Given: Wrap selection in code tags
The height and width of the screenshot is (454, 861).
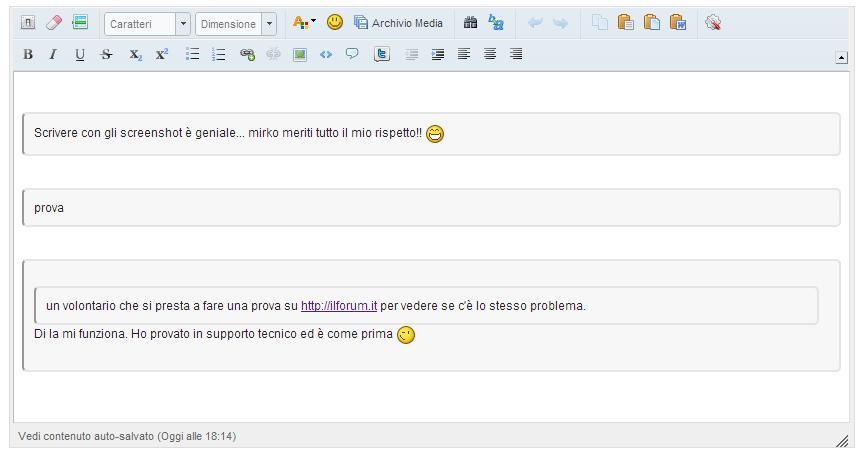Looking at the screenshot, I should coord(326,54).
